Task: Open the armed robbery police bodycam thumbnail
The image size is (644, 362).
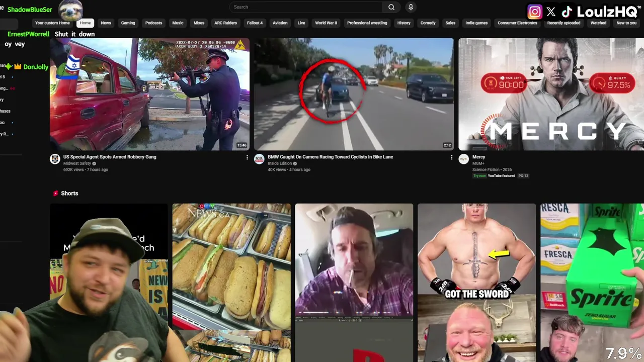Action: [x=149, y=94]
